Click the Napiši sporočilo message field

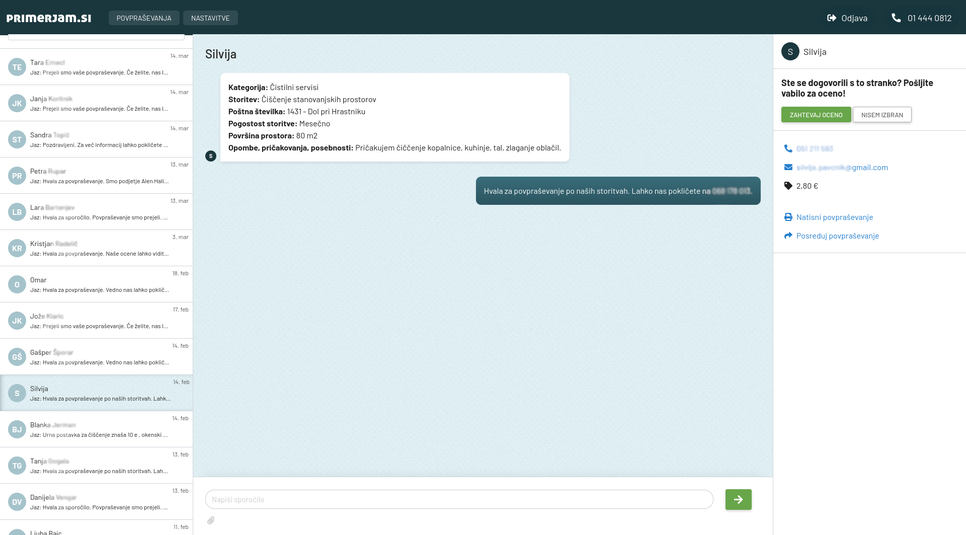pos(459,499)
